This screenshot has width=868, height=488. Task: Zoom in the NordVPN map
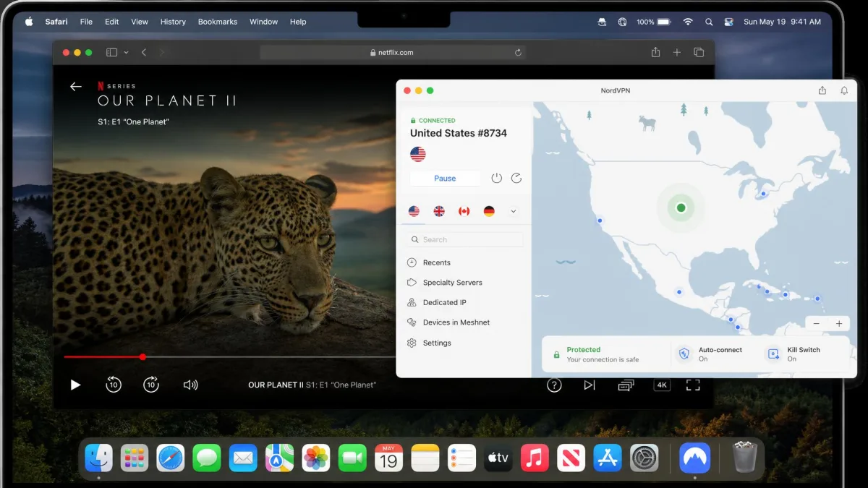839,324
